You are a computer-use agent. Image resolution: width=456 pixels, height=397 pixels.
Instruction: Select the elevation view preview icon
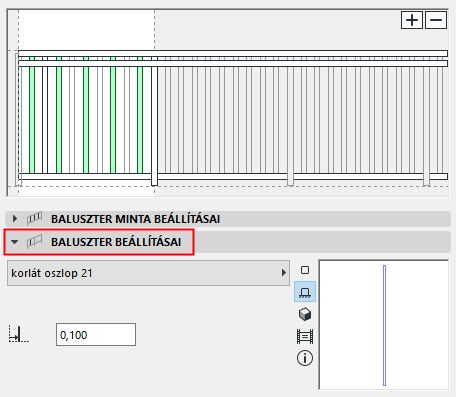[x=305, y=292]
